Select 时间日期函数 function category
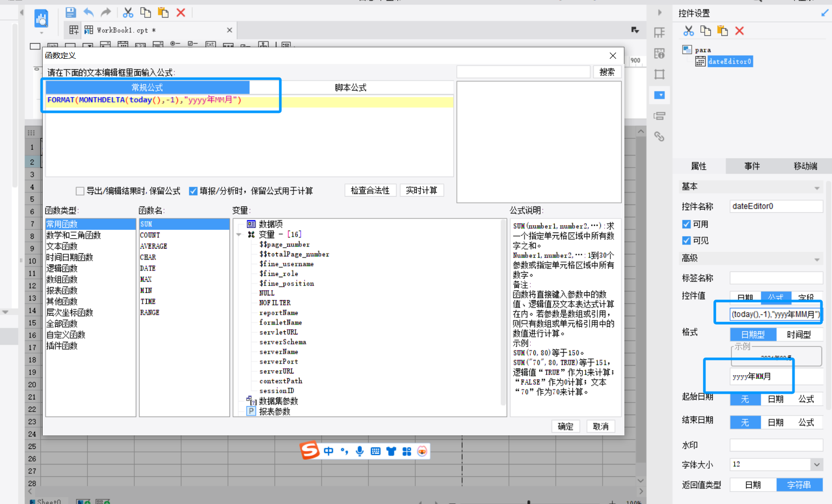This screenshot has width=832, height=504. (70, 257)
